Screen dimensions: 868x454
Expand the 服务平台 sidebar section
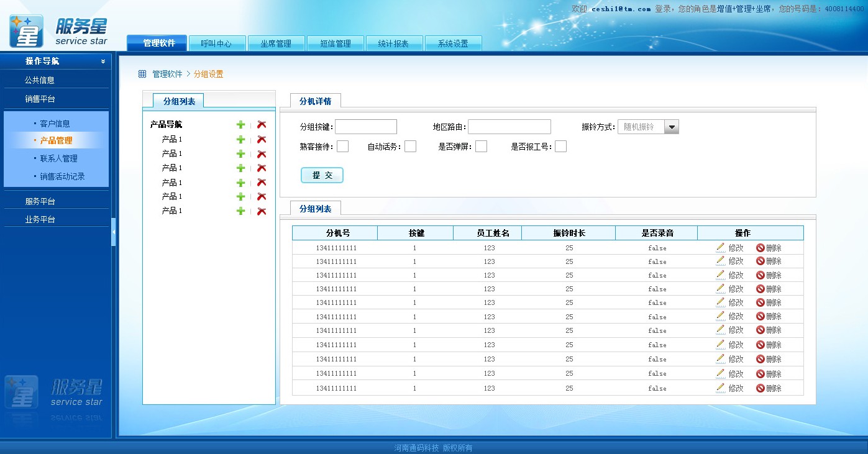[40, 201]
